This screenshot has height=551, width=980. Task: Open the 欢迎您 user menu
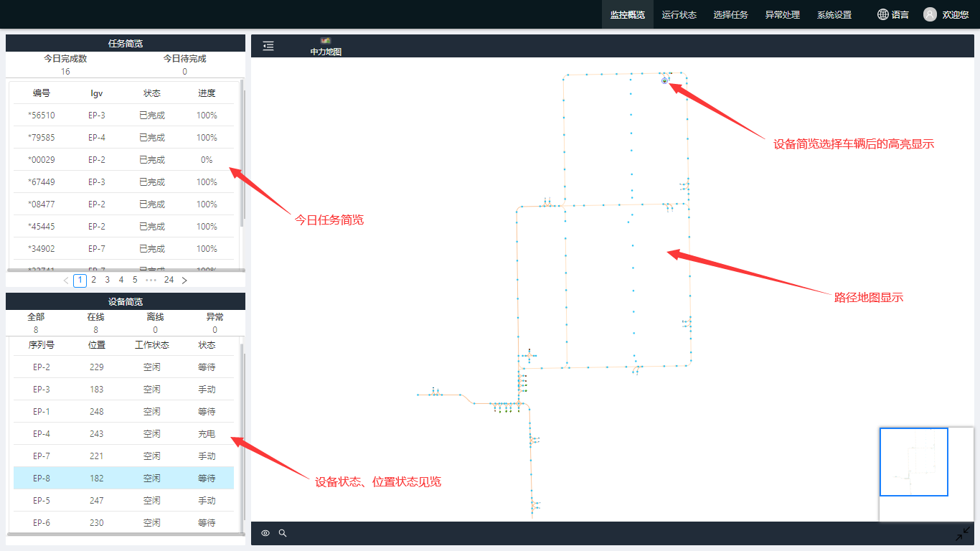(955, 14)
